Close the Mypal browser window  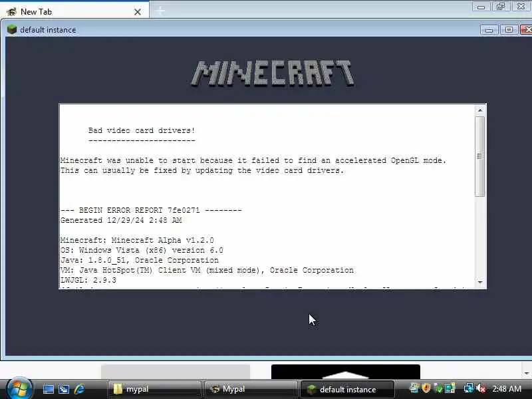coord(521,7)
